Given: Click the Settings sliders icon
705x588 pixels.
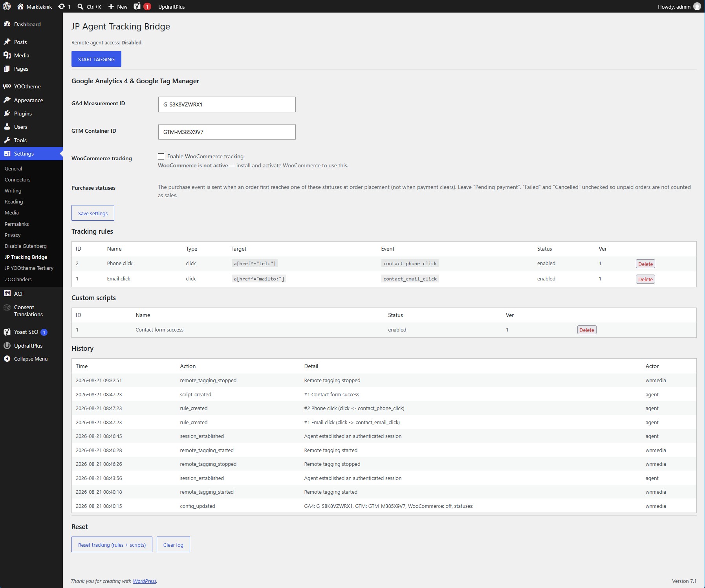Looking at the screenshot, I should 7,154.
